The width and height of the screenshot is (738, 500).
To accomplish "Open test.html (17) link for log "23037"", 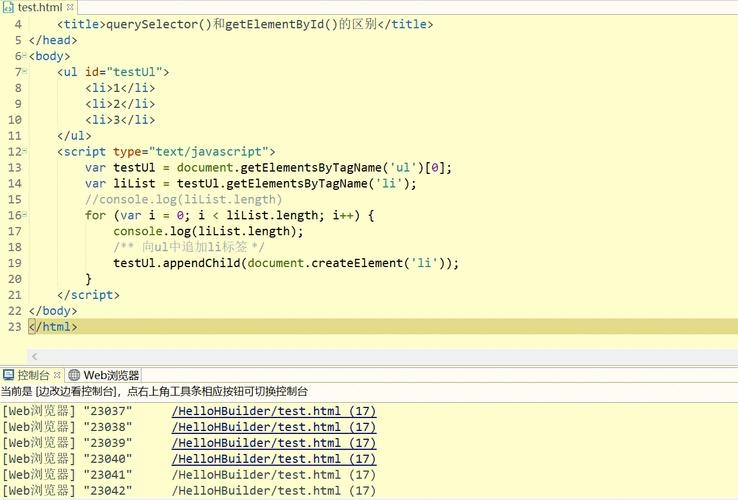I will [274, 411].
